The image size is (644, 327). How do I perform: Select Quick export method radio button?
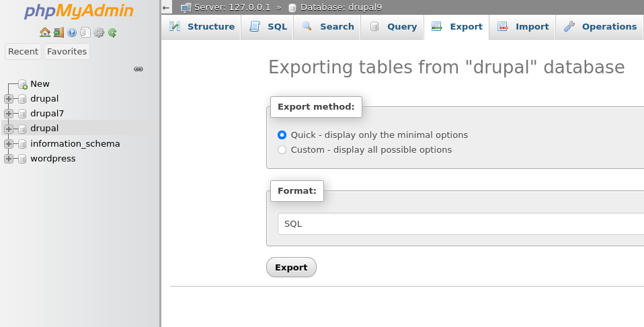(x=282, y=135)
